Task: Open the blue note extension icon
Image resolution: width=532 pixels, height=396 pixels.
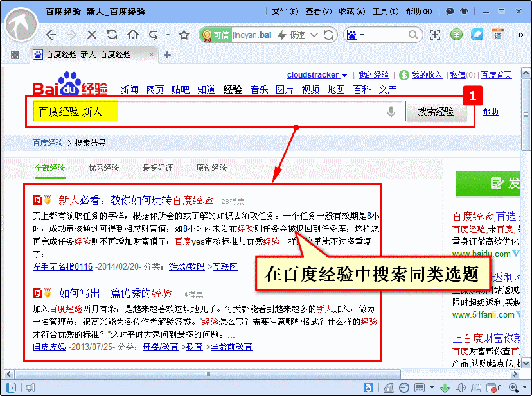Action: pyautogui.click(x=477, y=35)
